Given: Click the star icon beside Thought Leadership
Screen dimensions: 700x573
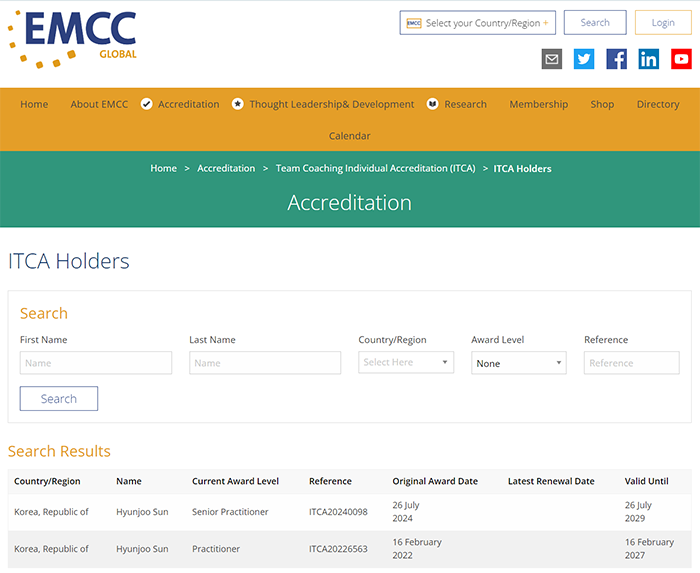Looking at the screenshot, I should coord(238,104).
